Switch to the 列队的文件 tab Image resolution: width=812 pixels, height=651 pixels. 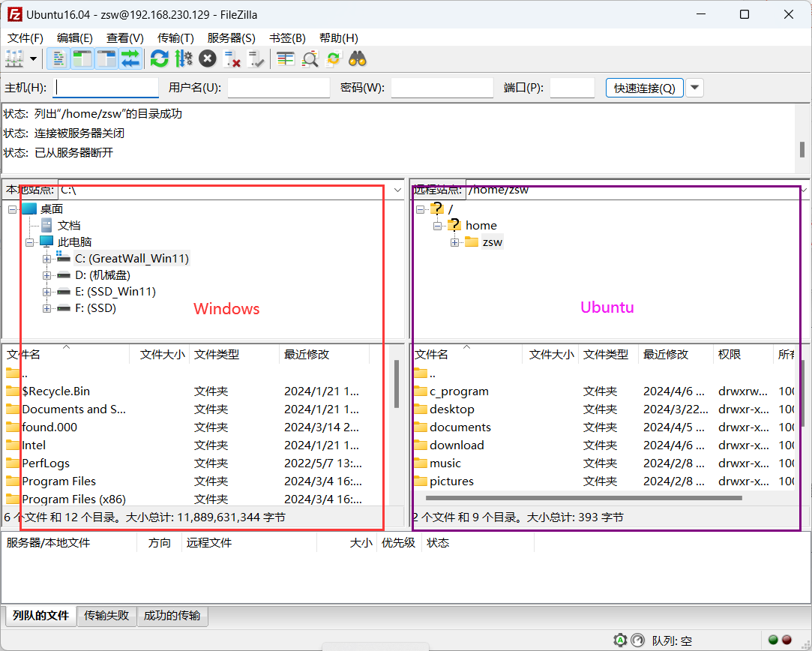click(x=40, y=615)
